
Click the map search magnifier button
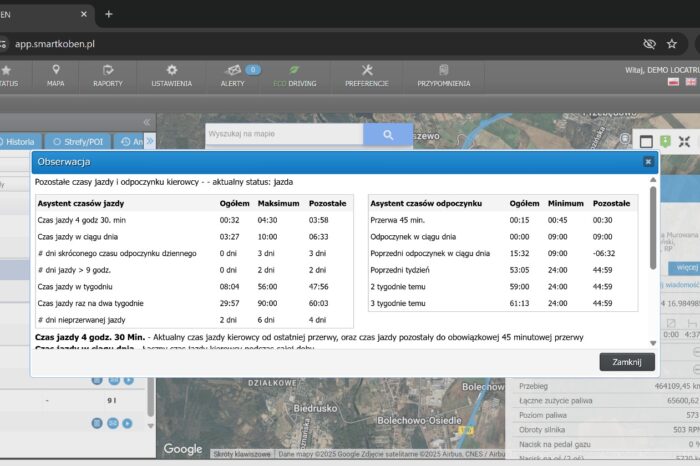point(387,134)
